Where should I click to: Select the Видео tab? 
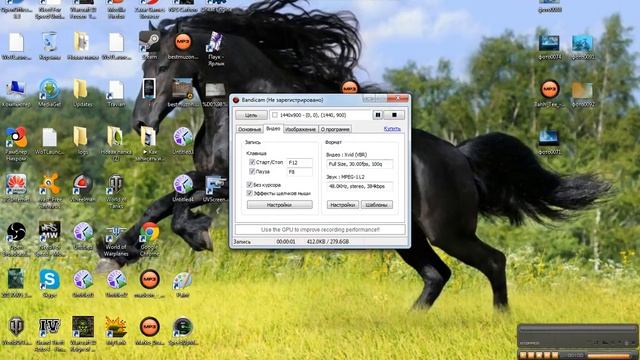pyautogui.click(x=273, y=129)
